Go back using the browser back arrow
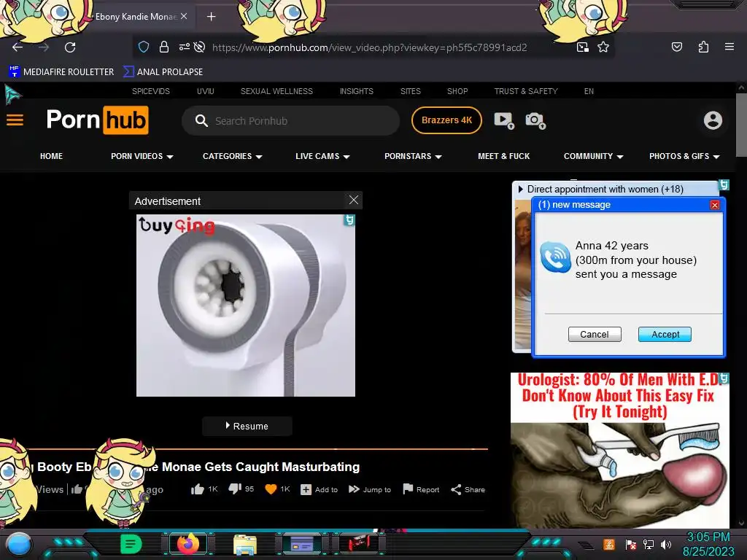The image size is (747, 560). pyautogui.click(x=18, y=47)
